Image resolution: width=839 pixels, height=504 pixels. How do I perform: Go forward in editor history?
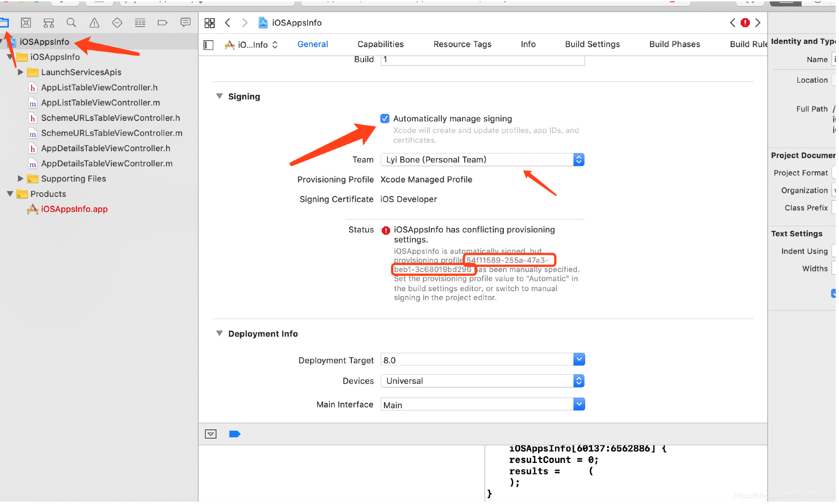pos(245,22)
